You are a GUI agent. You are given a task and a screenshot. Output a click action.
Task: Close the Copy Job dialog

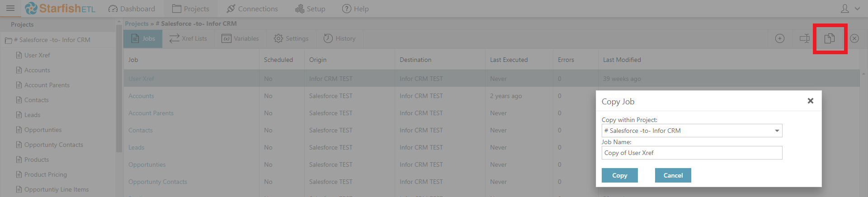[x=810, y=101]
